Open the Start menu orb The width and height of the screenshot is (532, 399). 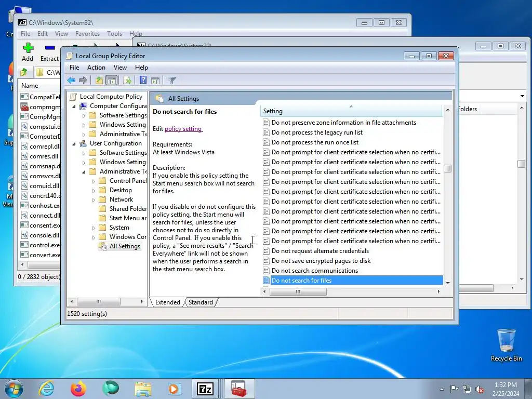pyautogui.click(x=14, y=389)
